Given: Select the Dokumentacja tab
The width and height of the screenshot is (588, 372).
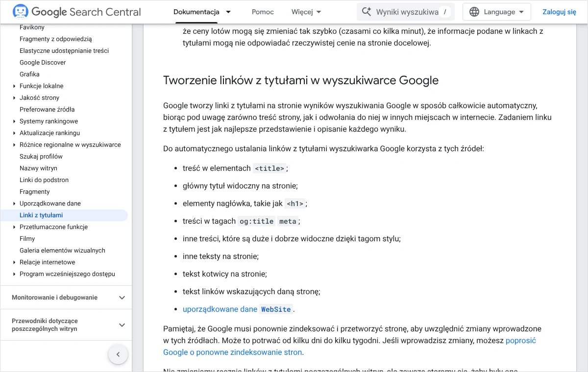Looking at the screenshot, I should pos(196,12).
